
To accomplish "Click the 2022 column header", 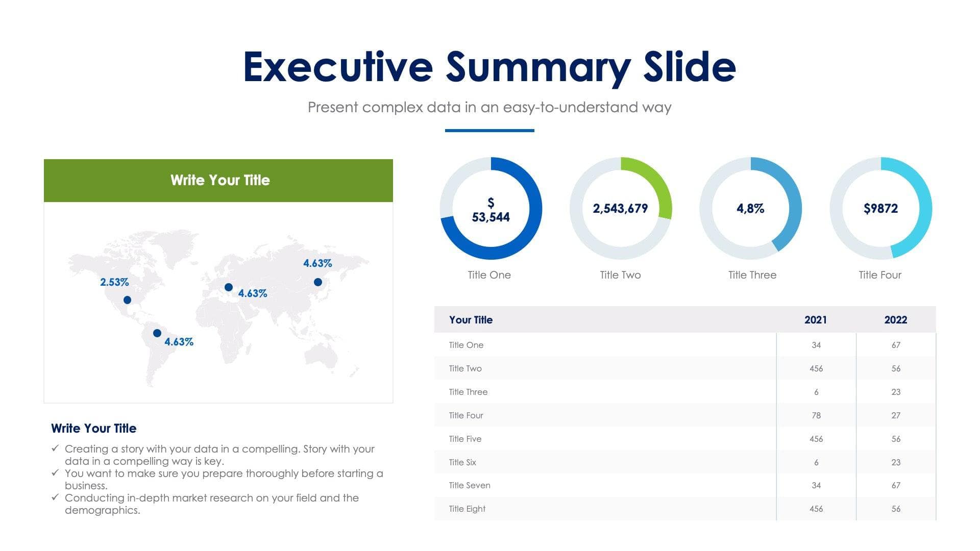I will [x=895, y=320].
